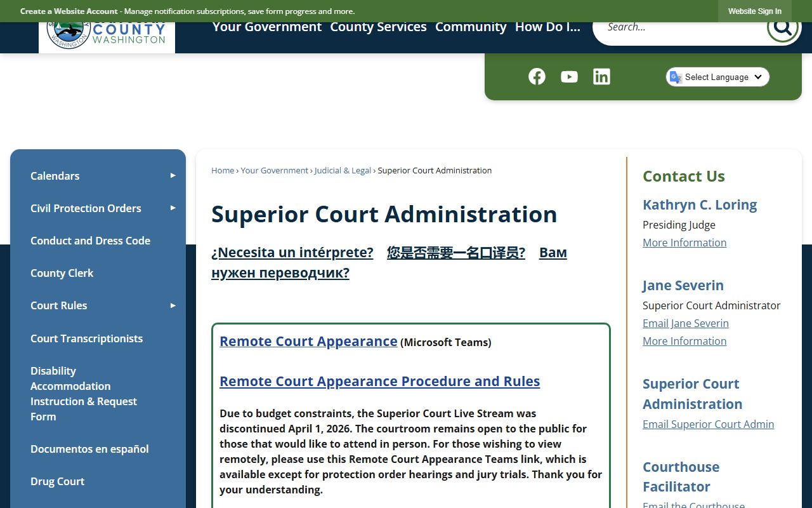The height and width of the screenshot is (508, 812).
Task: Open the county YouTube channel icon
Action: tap(569, 77)
